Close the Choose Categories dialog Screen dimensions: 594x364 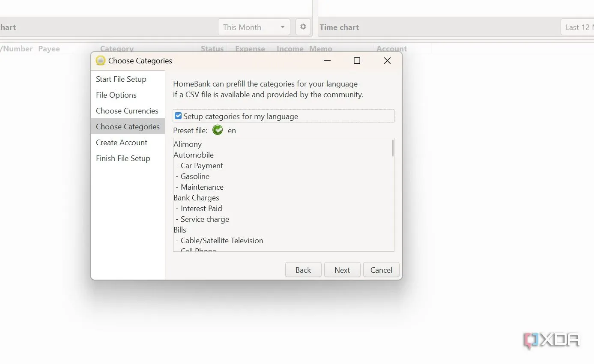tap(387, 61)
